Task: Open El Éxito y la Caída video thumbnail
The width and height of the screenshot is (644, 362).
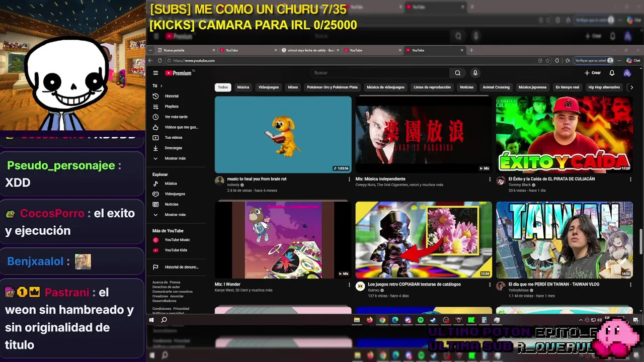Action: point(565,135)
